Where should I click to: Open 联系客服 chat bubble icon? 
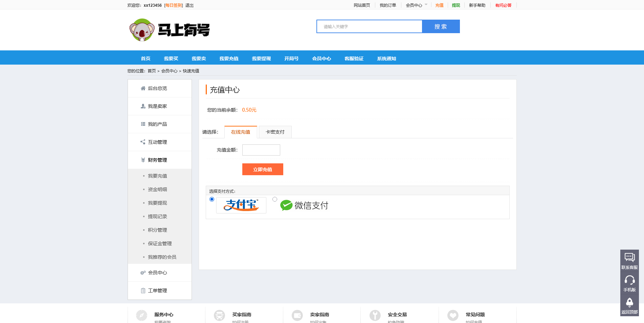[629, 257]
